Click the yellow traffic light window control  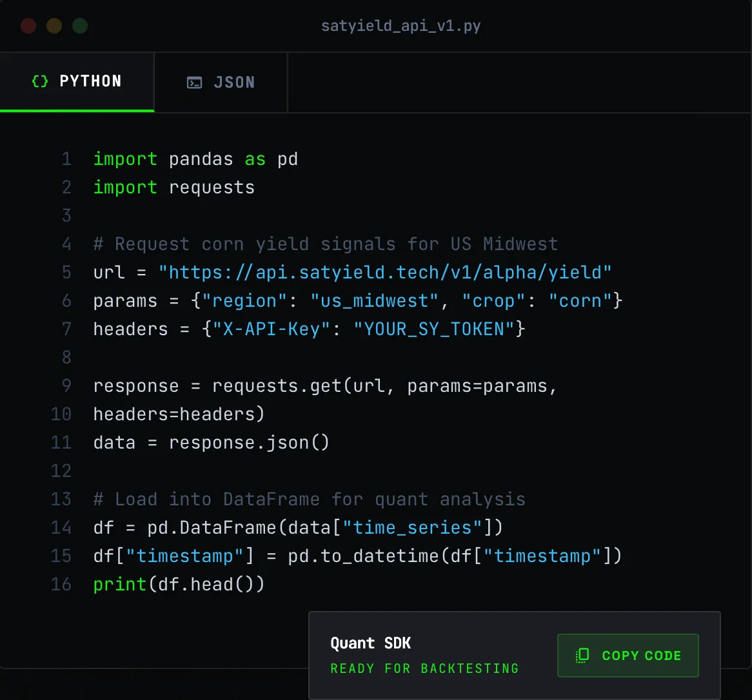[x=54, y=26]
